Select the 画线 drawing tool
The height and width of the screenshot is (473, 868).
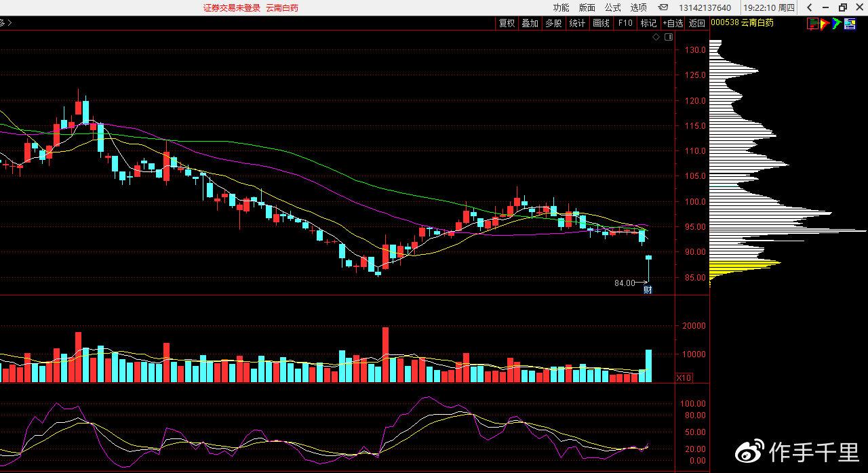coord(601,23)
